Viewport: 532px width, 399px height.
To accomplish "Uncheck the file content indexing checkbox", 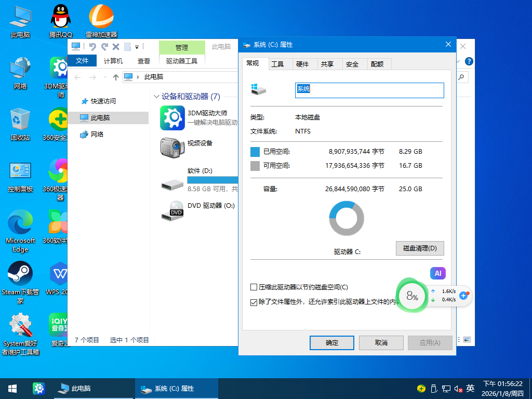I will pyautogui.click(x=254, y=302).
